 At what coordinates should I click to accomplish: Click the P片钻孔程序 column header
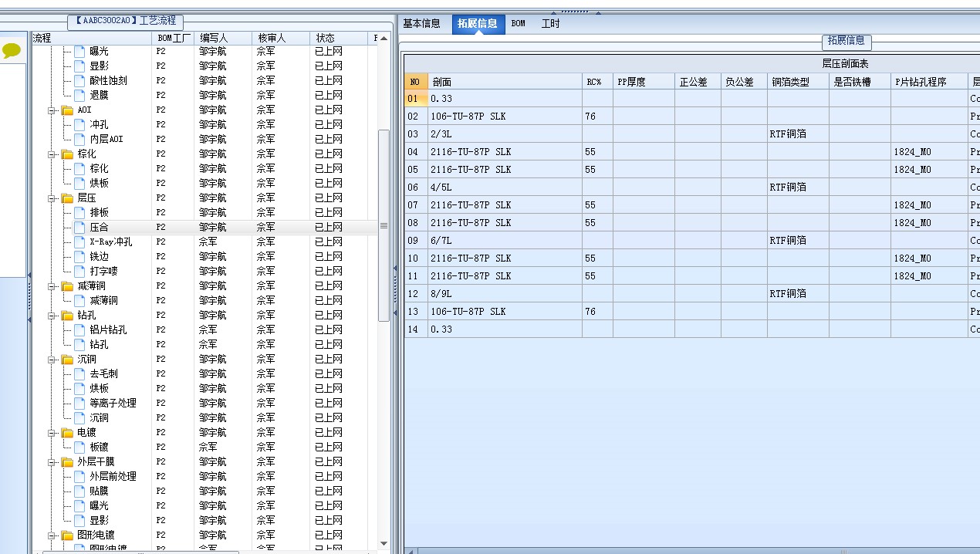tap(929, 81)
